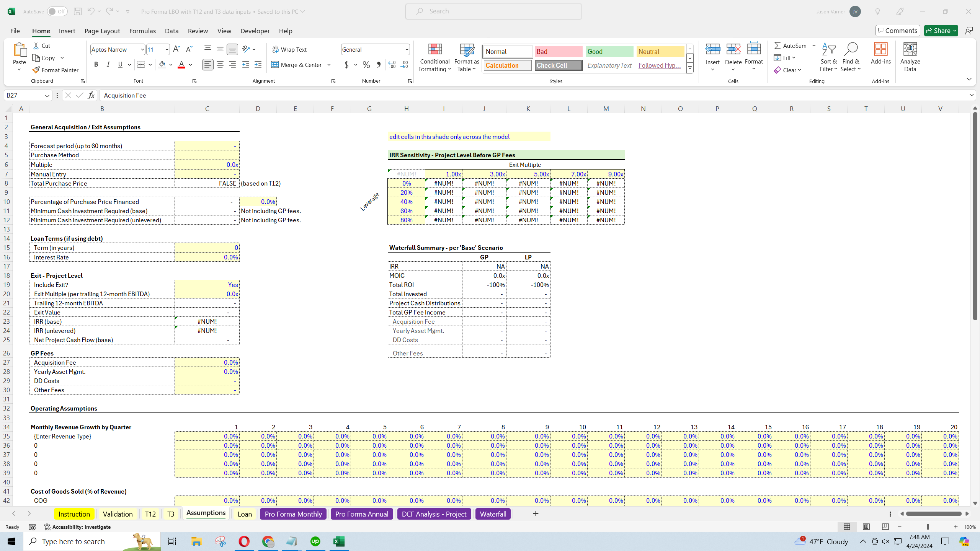Click the Comma Style icon
The width and height of the screenshot is (980, 551).
(379, 65)
